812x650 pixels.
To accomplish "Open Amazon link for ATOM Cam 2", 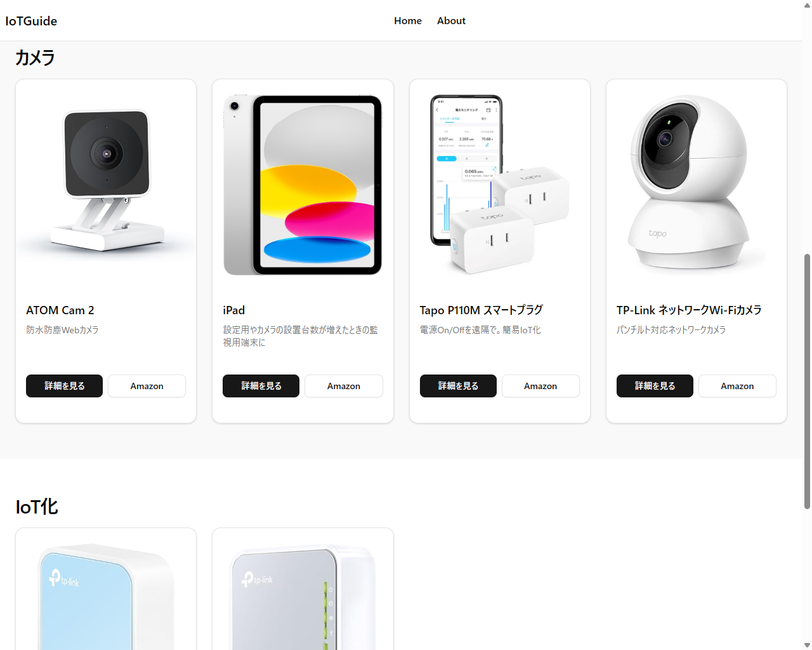I will coord(147,386).
